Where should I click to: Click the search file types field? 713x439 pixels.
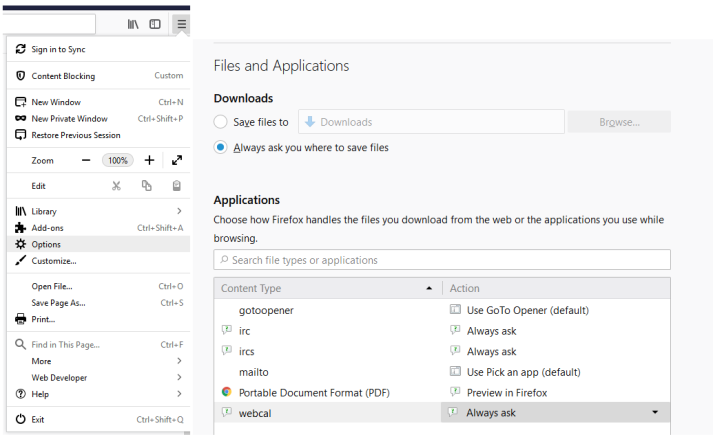pos(442,260)
